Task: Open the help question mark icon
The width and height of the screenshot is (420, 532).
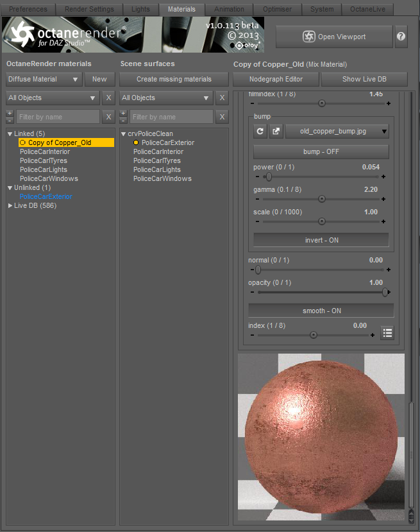Action: click(x=401, y=37)
